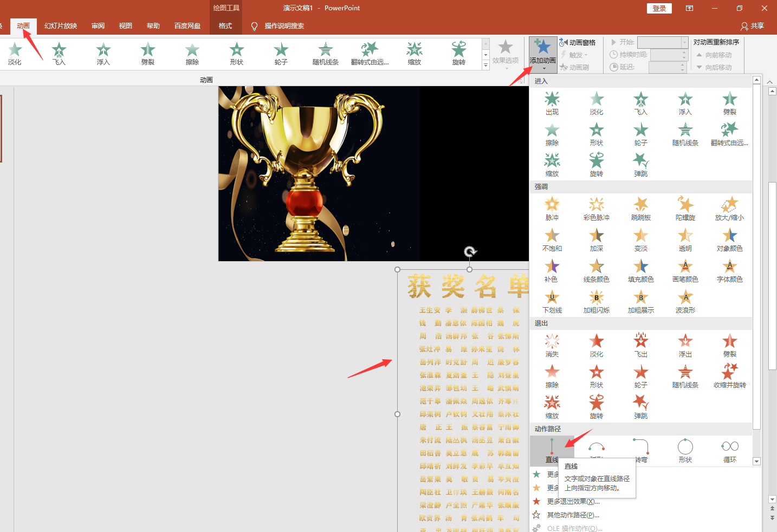The image size is (777, 532).
Task: Choose the 脉冲 emphasis animation
Action: coord(552,209)
